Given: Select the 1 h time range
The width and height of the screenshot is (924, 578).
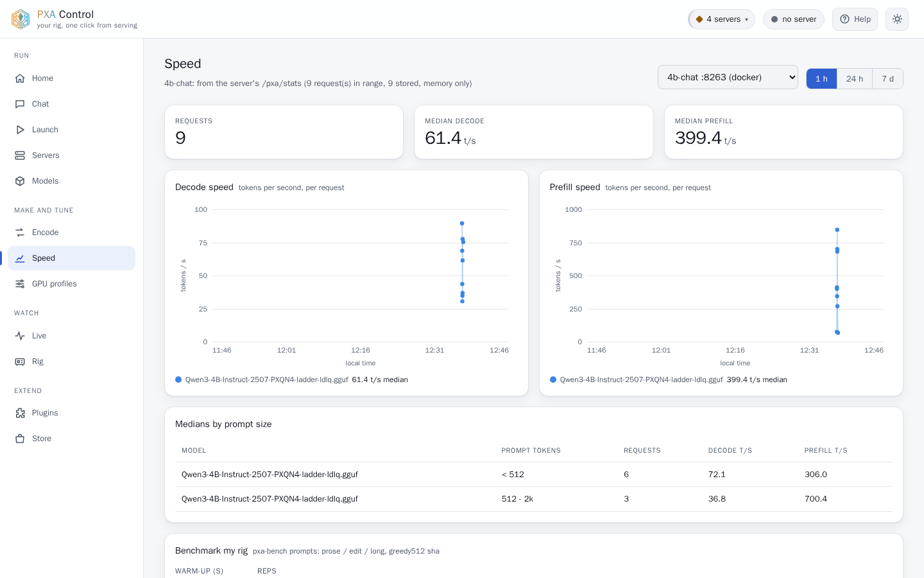Looking at the screenshot, I should [x=821, y=78].
